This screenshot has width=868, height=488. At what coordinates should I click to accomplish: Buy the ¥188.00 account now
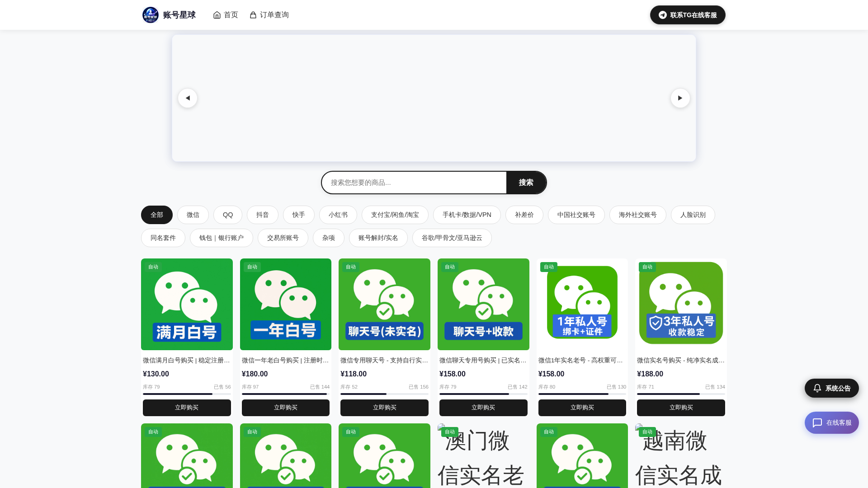[681, 408]
